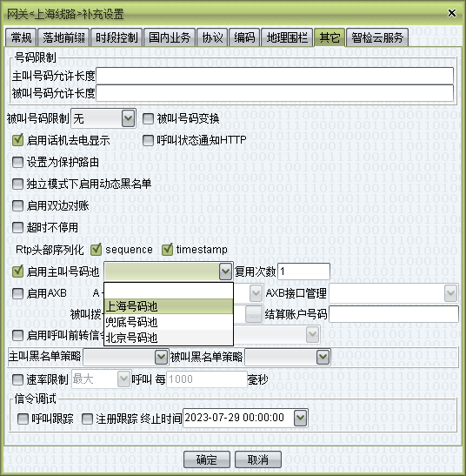Click the 取消 button

pos(258,459)
